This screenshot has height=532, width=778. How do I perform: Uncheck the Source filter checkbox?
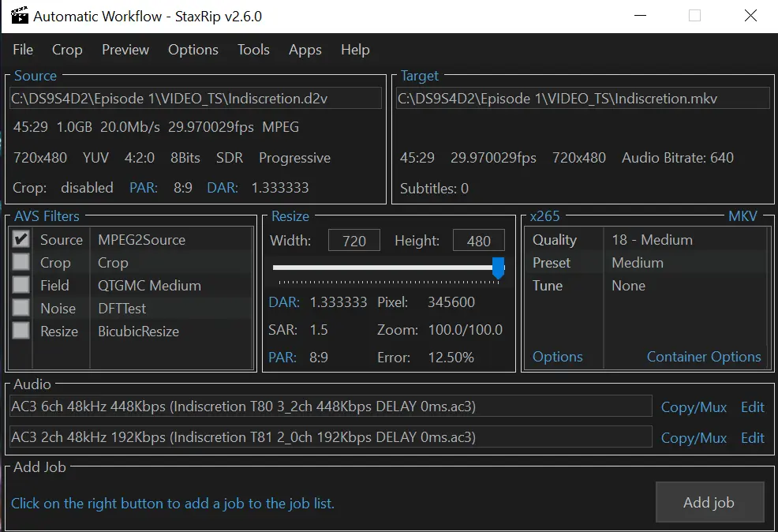tap(21, 239)
